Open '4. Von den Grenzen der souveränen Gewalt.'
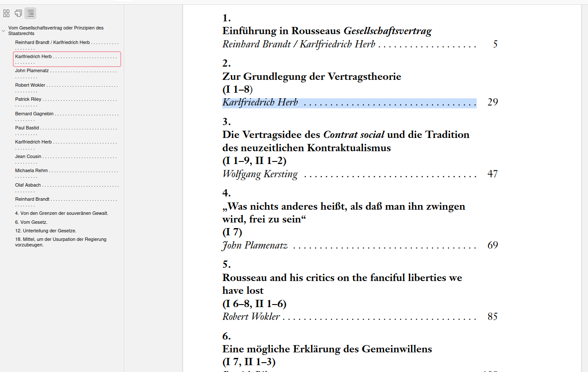Viewport: 588px width, 372px height. pos(62,213)
